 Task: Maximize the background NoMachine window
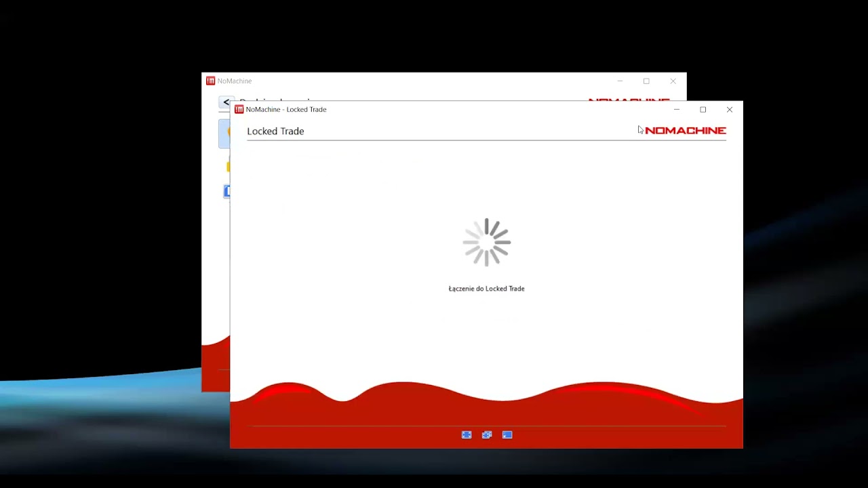click(x=646, y=81)
